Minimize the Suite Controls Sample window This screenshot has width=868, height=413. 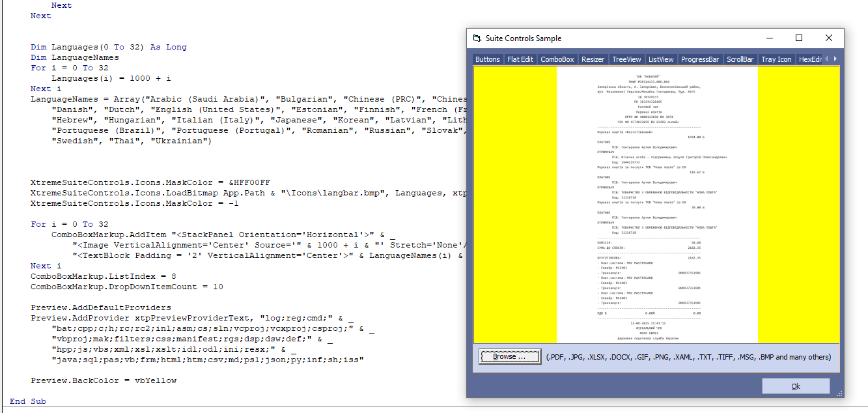[770, 38]
